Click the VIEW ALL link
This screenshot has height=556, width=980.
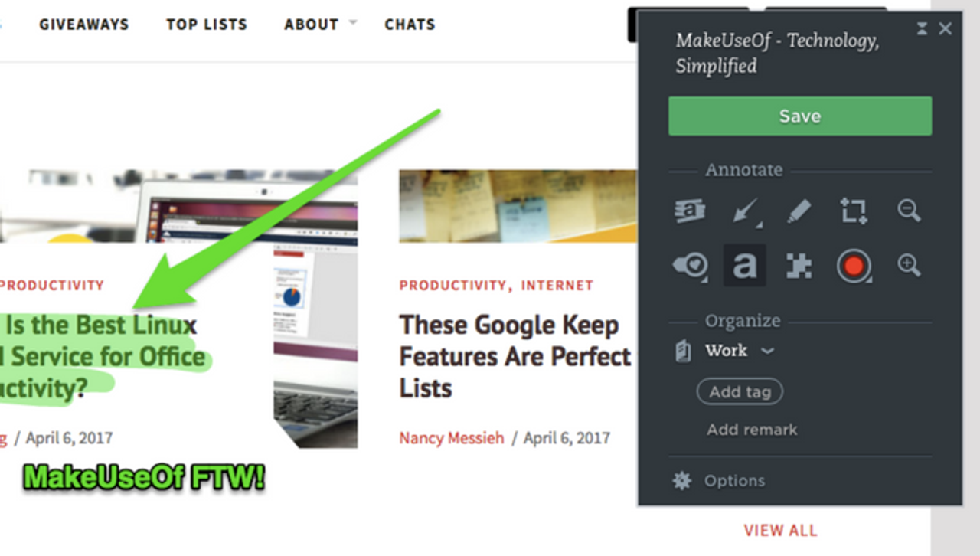pos(780,530)
